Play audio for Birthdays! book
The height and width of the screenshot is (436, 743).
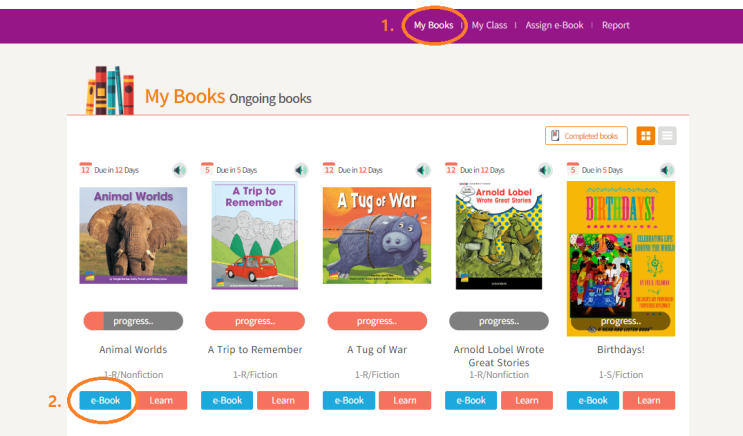click(667, 170)
